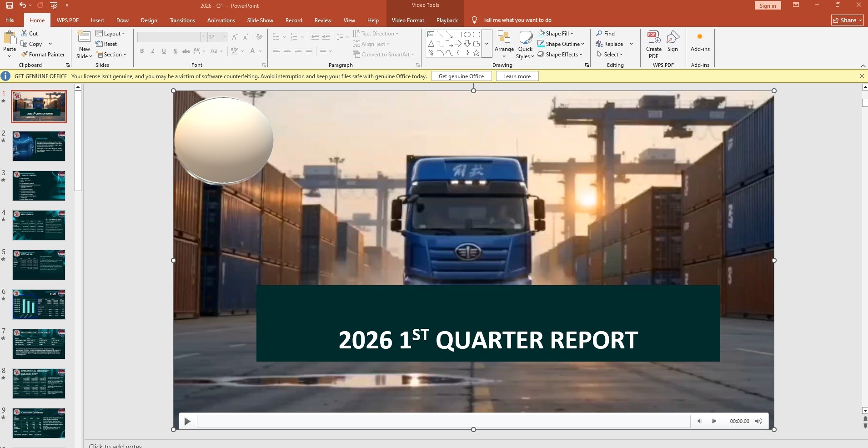Screen dimensions: 868x448
Task: Click the video progress seek bar
Action: coord(443,421)
